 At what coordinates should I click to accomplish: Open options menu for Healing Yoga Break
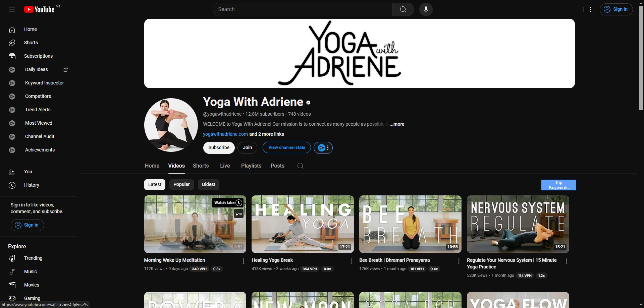tap(351, 261)
